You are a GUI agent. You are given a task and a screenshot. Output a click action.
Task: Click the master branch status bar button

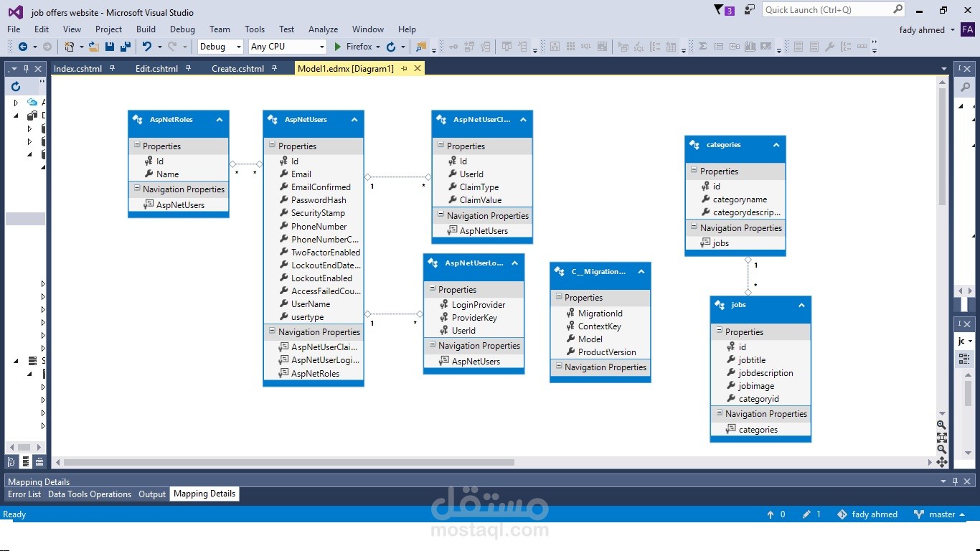[940, 514]
